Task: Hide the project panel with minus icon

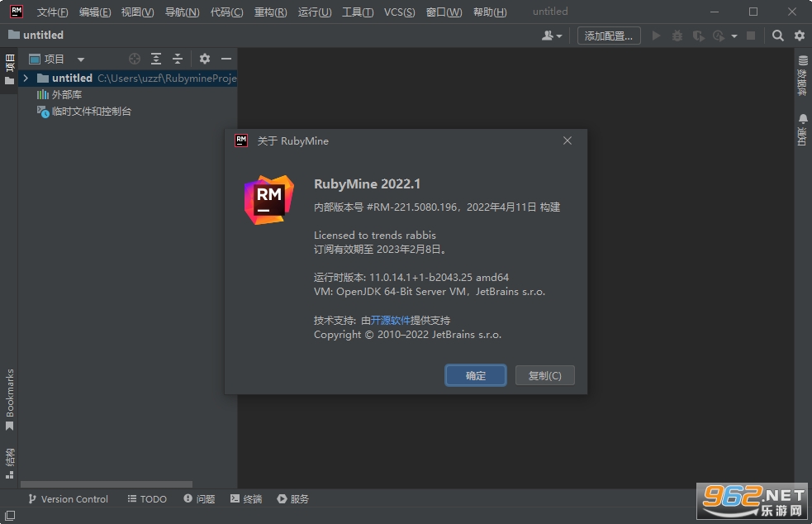Action: point(226,59)
